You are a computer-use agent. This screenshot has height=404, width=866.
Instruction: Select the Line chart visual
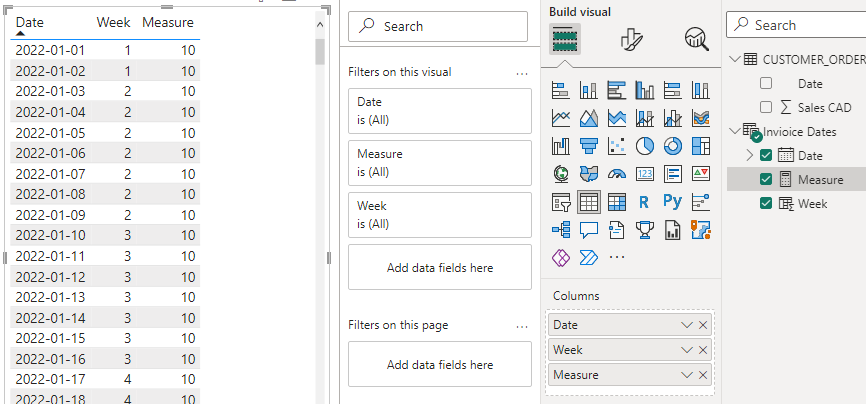[x=561, y=118]
